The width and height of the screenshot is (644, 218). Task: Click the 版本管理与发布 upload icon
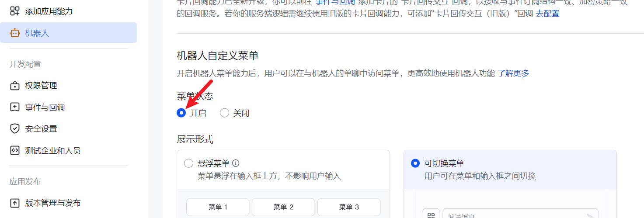[x=15, y=203]
